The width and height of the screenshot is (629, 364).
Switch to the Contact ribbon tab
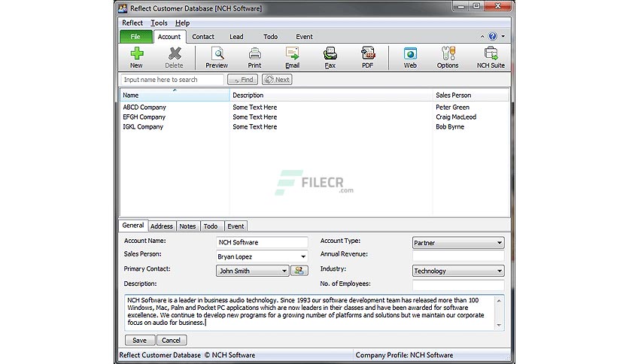(x=203, y=37)
